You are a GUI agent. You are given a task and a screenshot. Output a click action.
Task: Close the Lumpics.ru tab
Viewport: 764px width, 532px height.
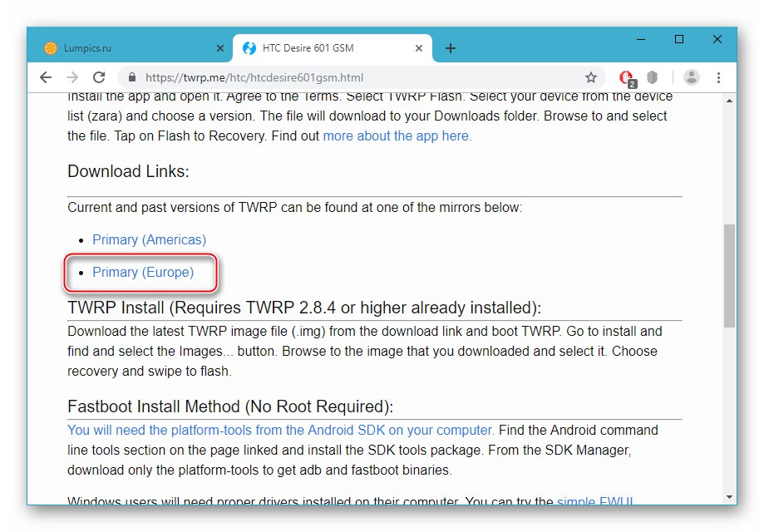pyautogui.click(x=219, y=48)
